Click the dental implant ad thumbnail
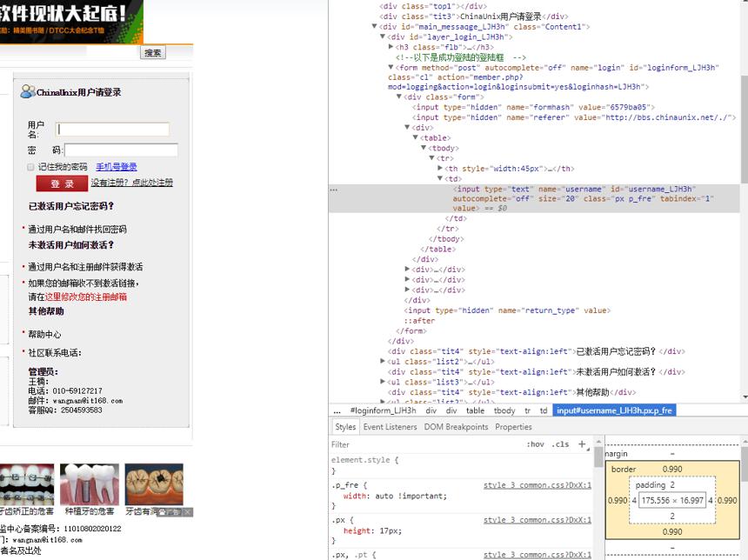The height and width of the screenshot is (560, 748). (x=90, y=484)
